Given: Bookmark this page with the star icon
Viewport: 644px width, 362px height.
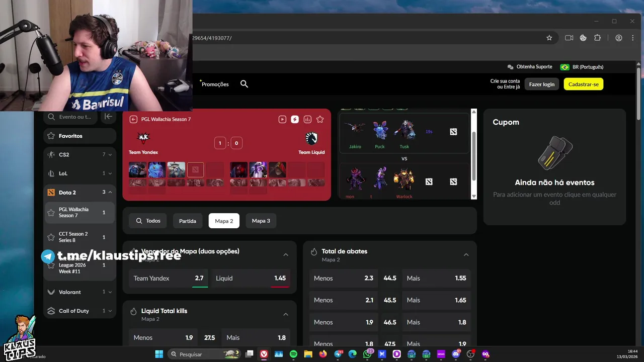Looking at the screenshot, I should click(549, 38).
